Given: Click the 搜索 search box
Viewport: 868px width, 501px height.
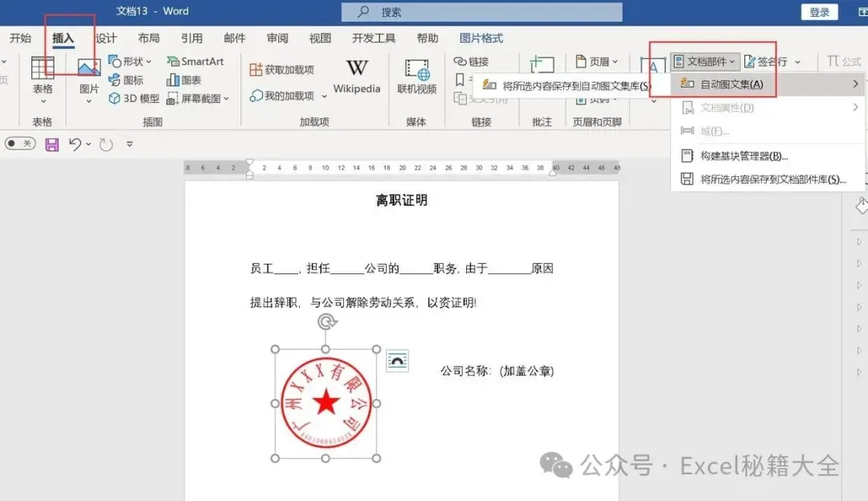Looking at the screenshot, I should (x=481, y=11).
